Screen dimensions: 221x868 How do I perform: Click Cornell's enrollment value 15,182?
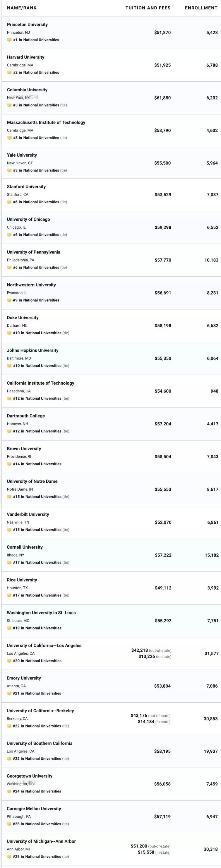[x=212, y=555]
